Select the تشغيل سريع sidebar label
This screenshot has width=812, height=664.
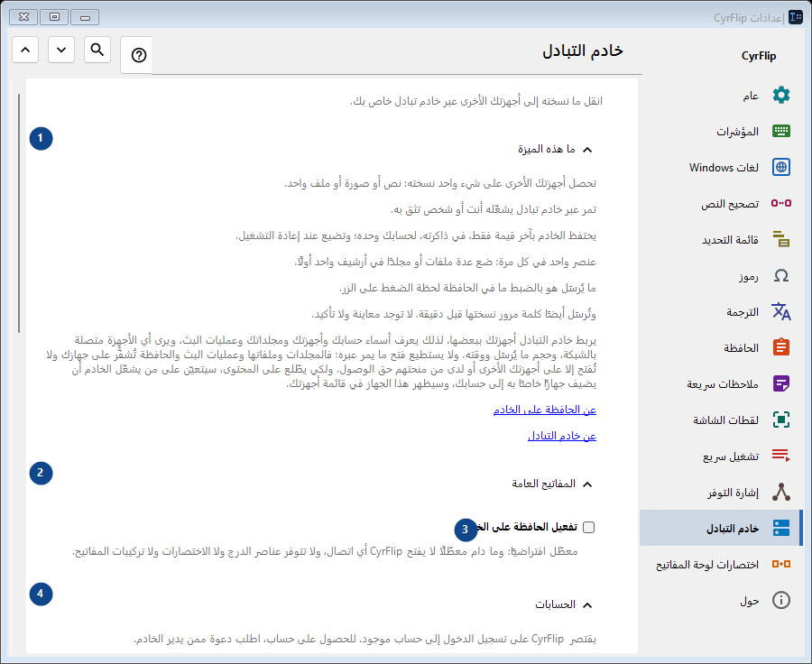(x=731, y=456)
